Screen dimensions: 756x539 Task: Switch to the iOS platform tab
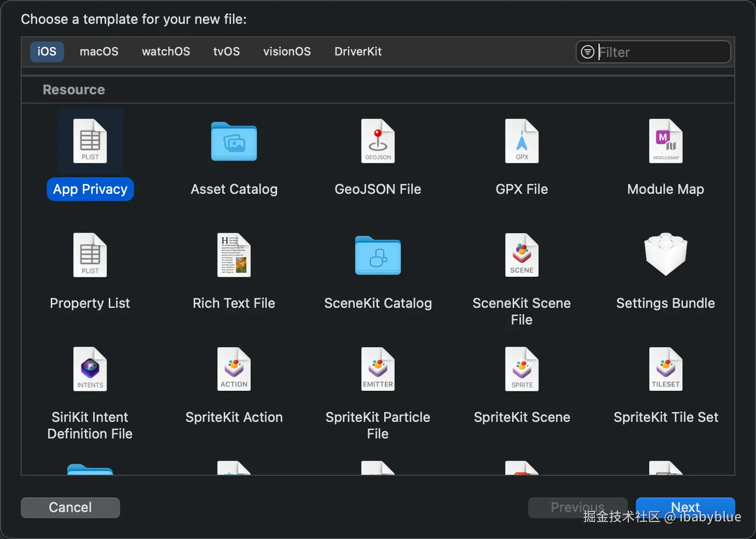pos(47,51)
